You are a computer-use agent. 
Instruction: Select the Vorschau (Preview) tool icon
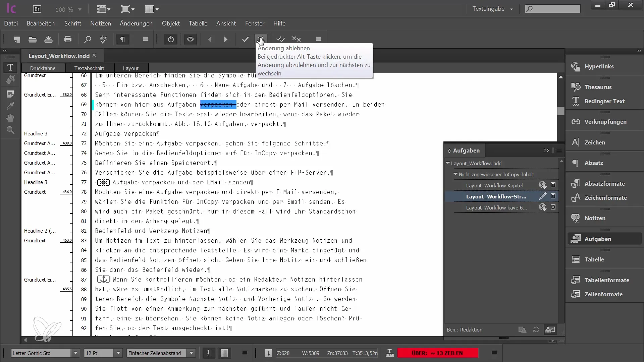[x=190, y=40]
